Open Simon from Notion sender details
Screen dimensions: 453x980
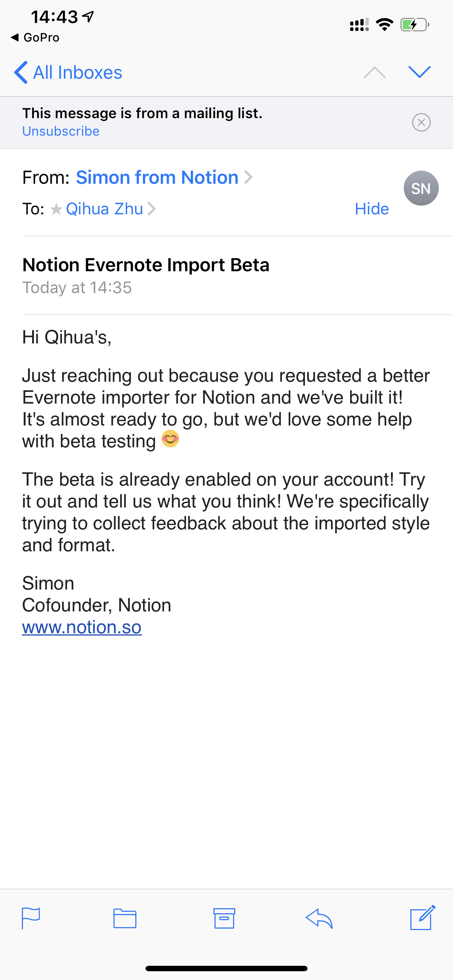[x=157, y=177]
